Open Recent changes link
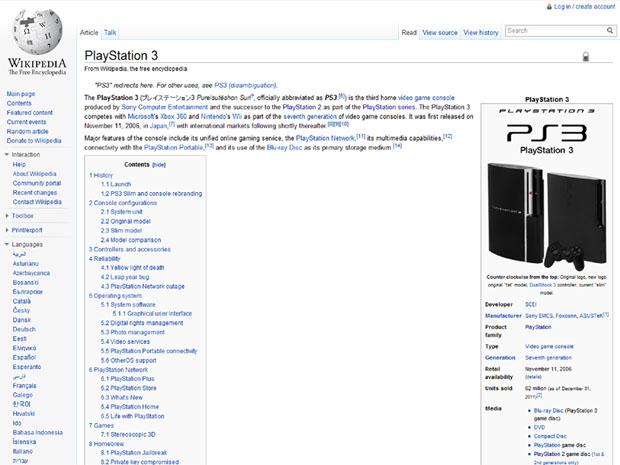 pyautogui.click(x=35, y=193)
